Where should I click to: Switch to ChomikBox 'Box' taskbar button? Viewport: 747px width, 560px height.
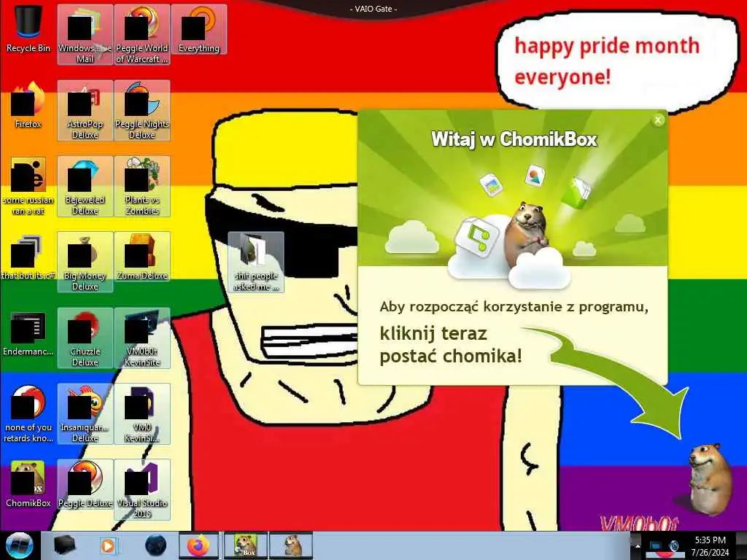(246, 545)
